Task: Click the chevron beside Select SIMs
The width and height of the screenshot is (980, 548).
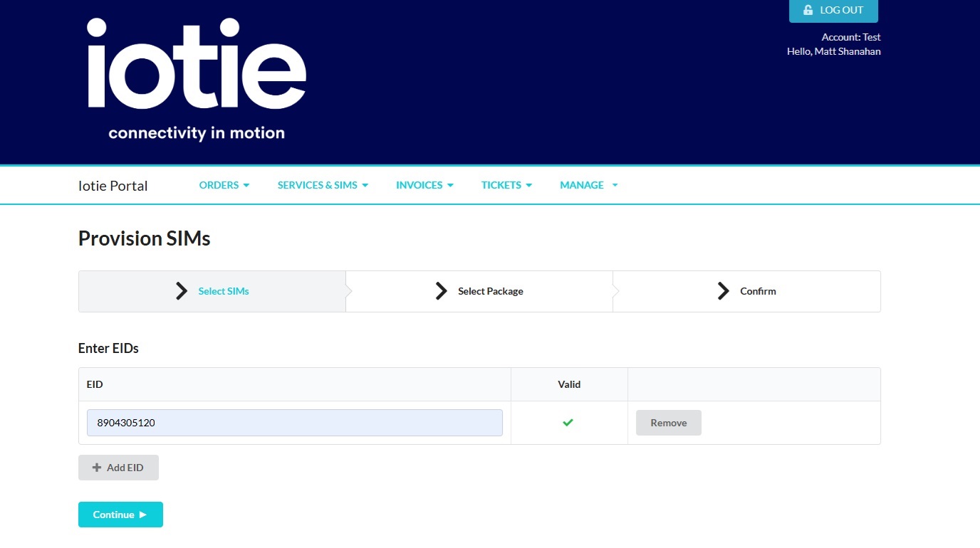Action: click(x=182, y=291)
